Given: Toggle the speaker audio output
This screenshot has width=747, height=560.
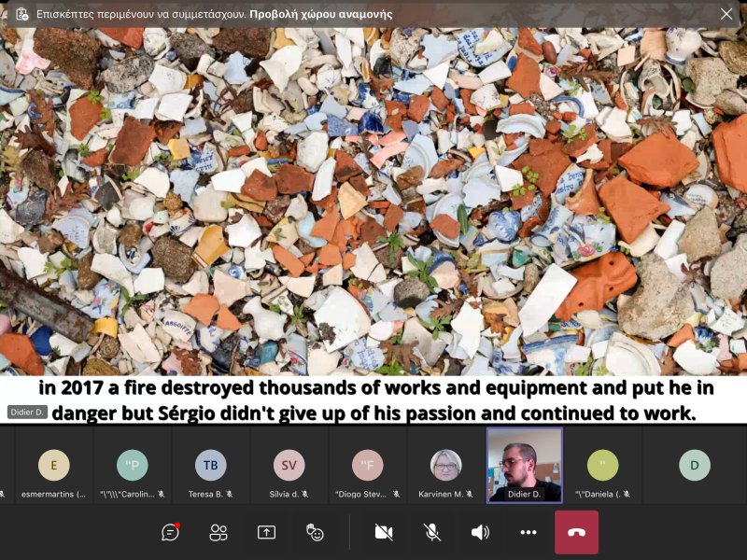Looking at the screenshot, I should pos(480,532).
